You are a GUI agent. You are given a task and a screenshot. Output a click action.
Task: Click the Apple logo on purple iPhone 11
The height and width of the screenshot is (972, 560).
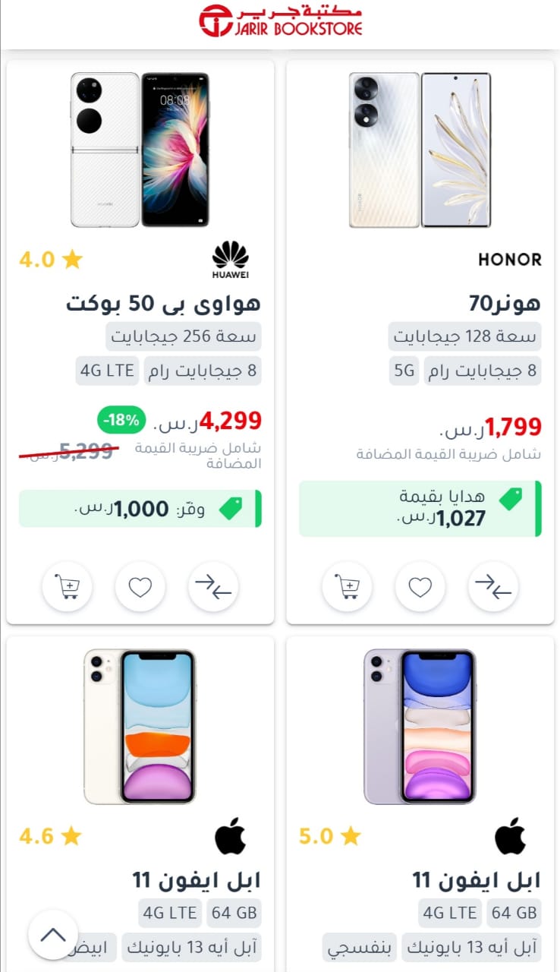click(x=511, y=836)
